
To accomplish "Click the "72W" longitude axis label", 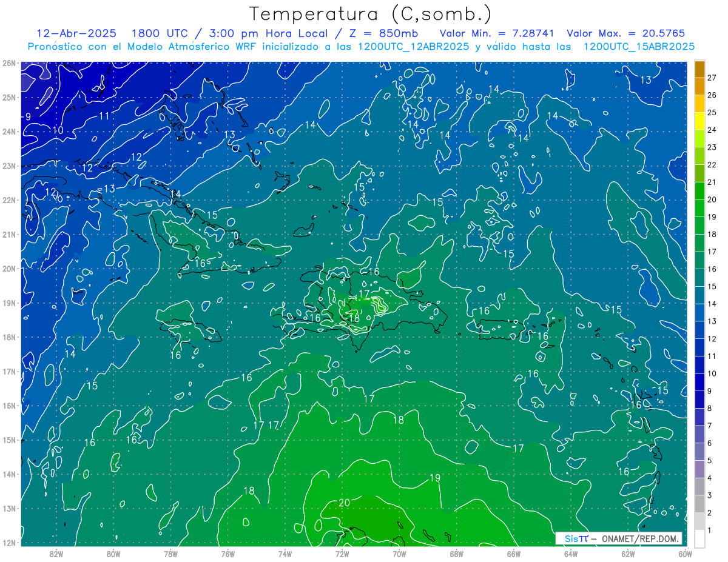I will click(x=342, y=554).
